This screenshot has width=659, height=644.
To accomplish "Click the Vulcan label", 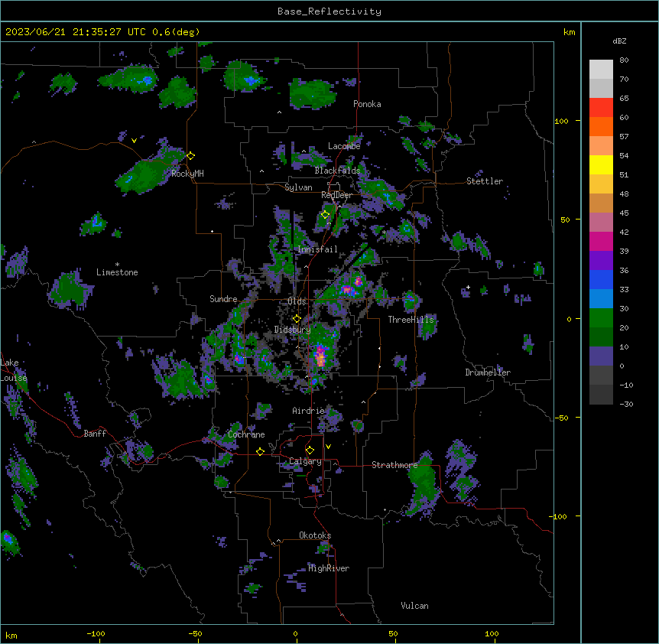I will point(414,606).
